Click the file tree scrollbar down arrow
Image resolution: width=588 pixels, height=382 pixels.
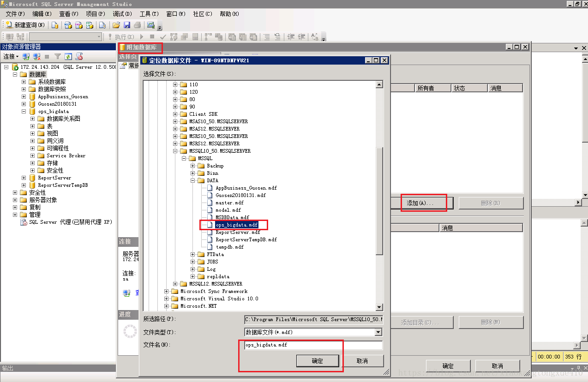(x=379, y=307)
